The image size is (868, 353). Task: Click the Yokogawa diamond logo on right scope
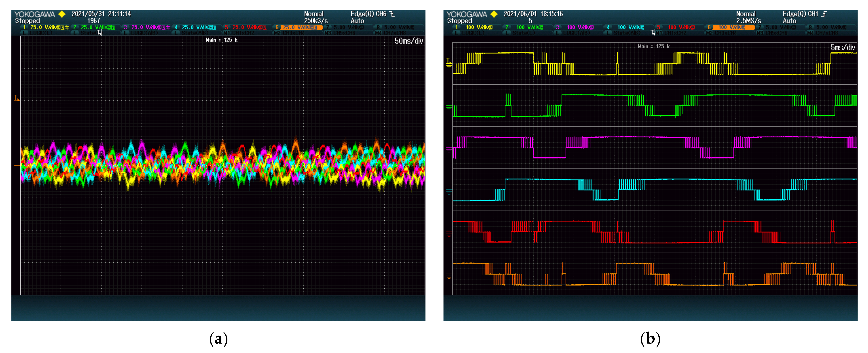(494, 14)
